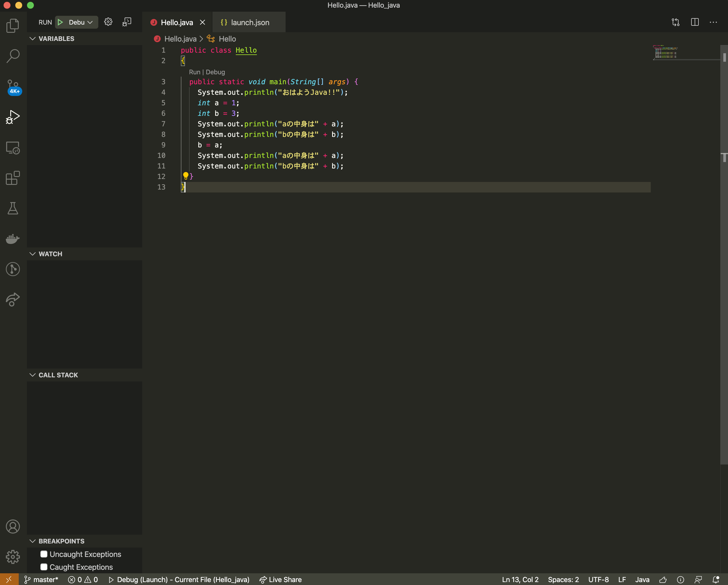This screenshot has height=585, width=728.
Task: Click the Live Share person icon in status bar
Action: (x=698, y=579)
